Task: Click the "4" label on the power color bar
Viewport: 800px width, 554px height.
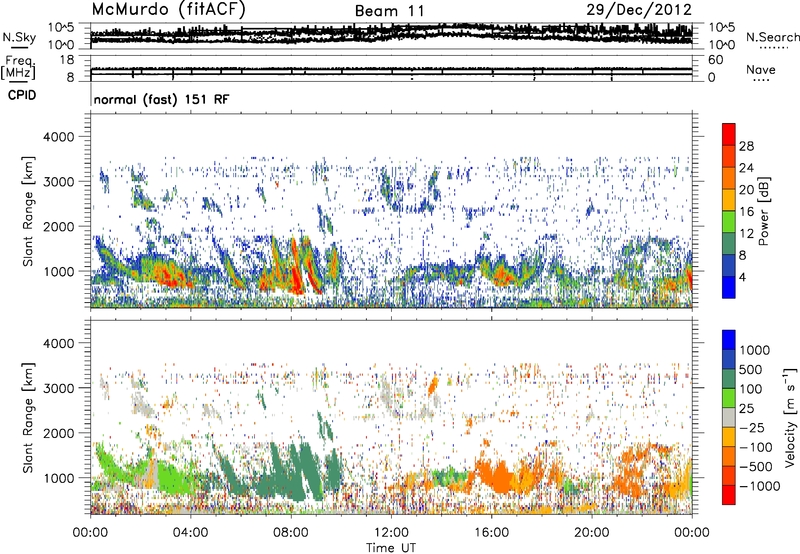Action: (742, 277)
